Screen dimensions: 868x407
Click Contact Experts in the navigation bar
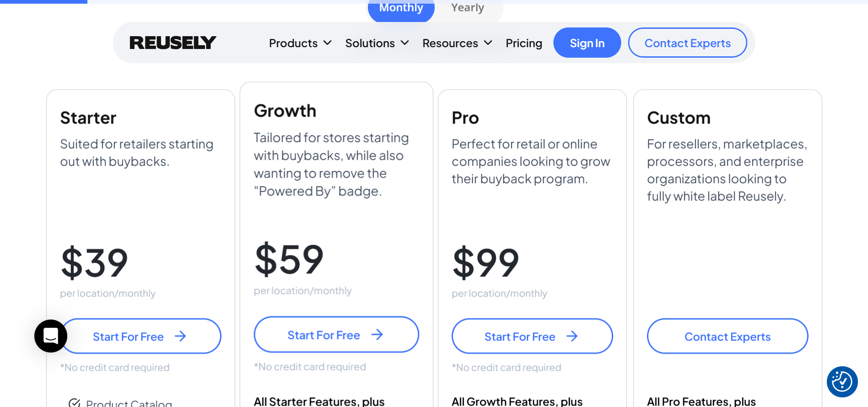click(687, 43)
